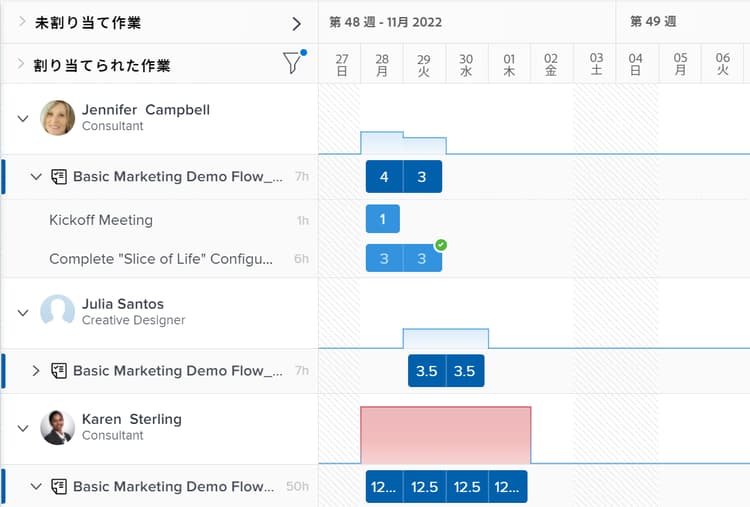This screenshot has width=750, height=507.
Task: Select the 28 月 date column header
Action: coord(382,64)
